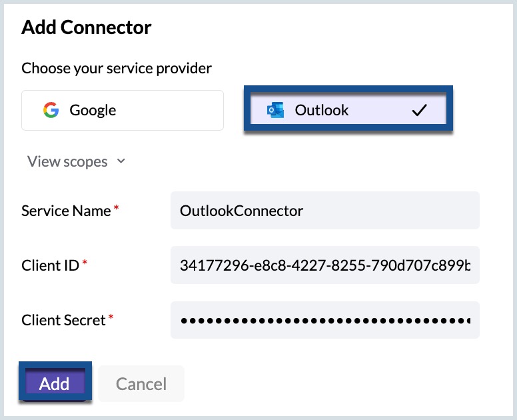Select the Outlook service provider option
The height and width of the screenshot is (420, 517).
click(x=348, y=109)
